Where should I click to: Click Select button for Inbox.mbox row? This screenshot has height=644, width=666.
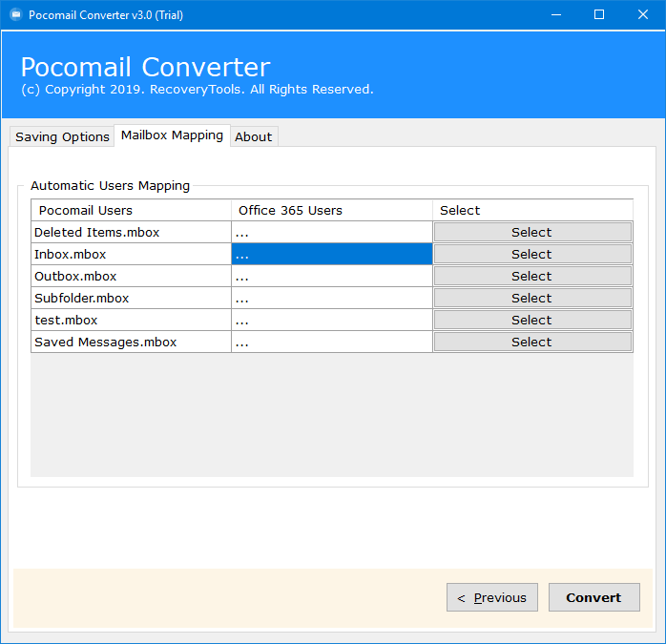click(x=532, y=254)
